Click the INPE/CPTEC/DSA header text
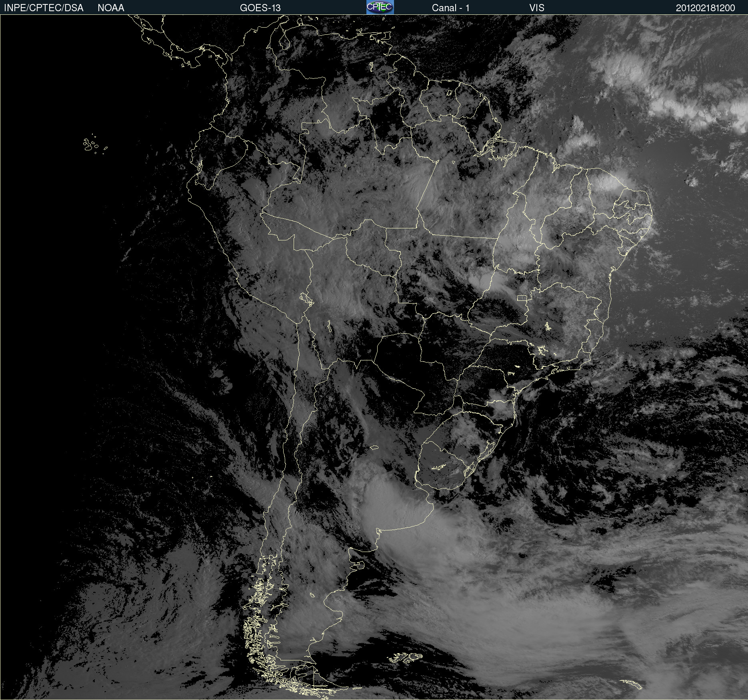This screenshot has height=700, width=748. pyautogui.click(x=44, y=8)
